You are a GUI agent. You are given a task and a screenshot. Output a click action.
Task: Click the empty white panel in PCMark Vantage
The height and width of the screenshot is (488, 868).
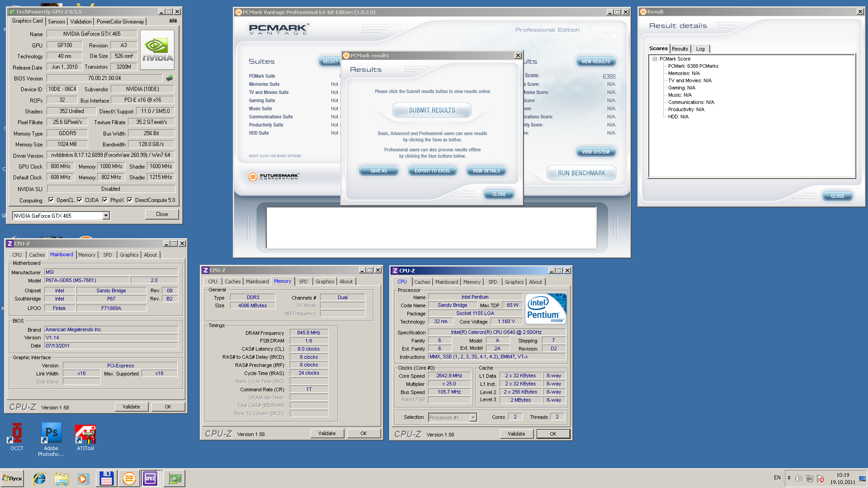[x=431, y=228]
